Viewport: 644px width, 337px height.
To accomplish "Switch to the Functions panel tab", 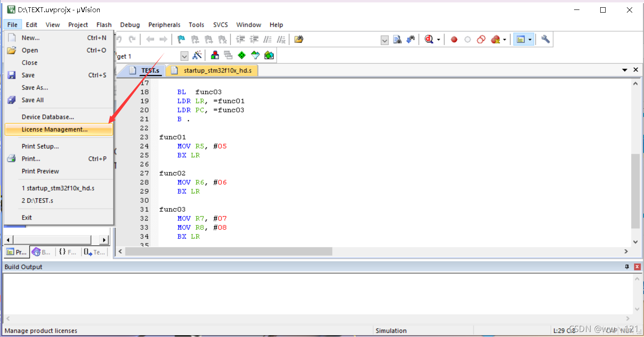I will click(68, 252).
